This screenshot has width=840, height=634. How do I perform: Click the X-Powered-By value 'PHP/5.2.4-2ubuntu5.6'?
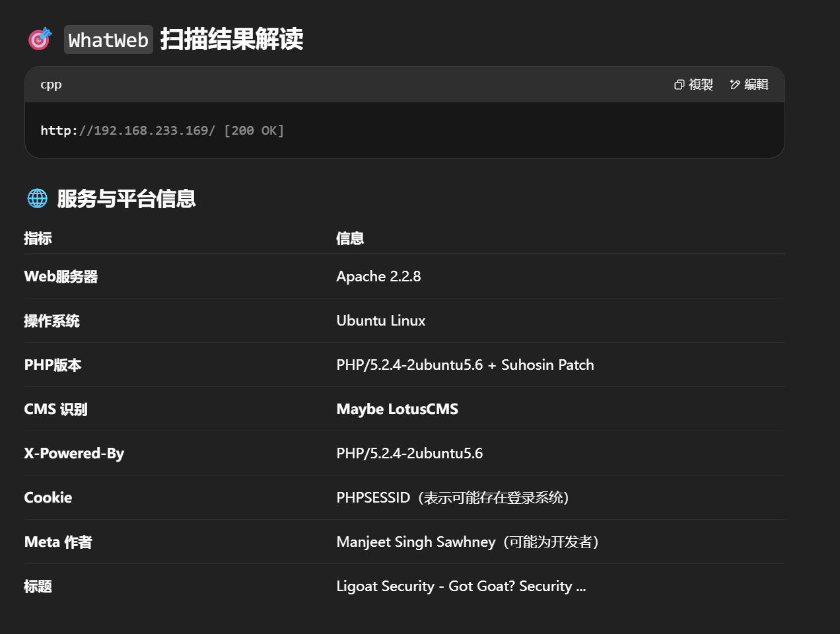pyautogui.click(x=409, y=453)
